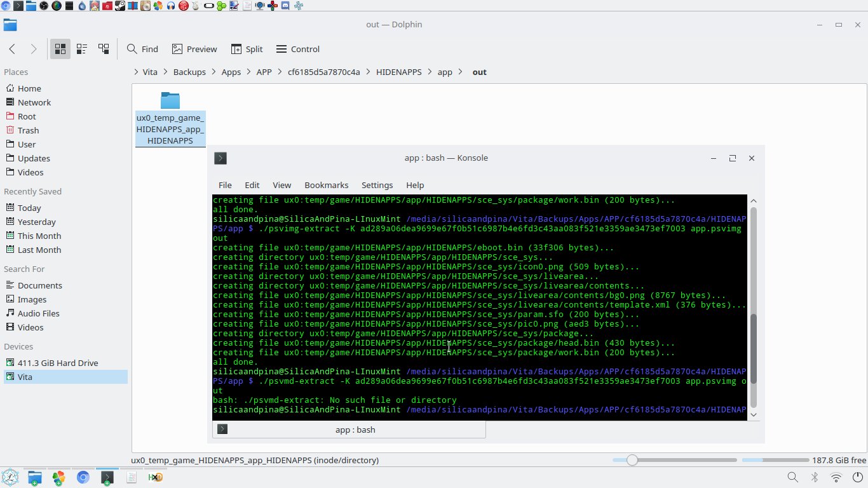The height and width of the screenshot is (488, 868).
Task: Open the Control hamburger menu
Action: coord(298,49)
